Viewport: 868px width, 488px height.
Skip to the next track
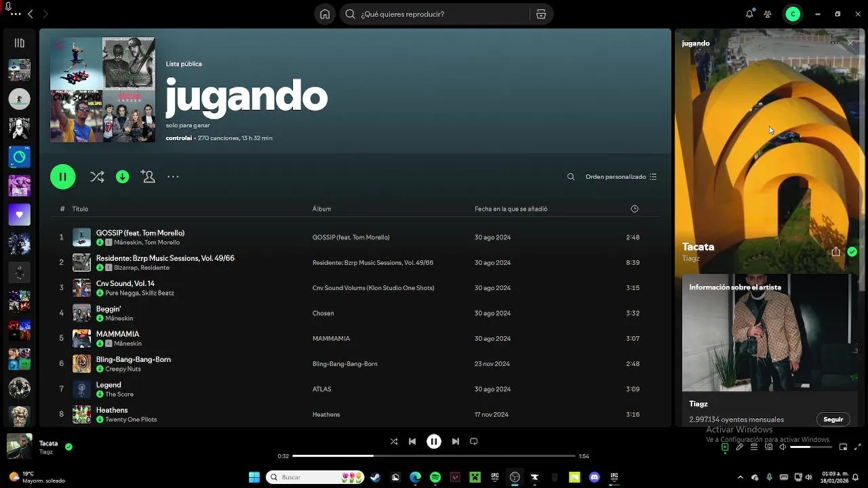tap(456, 441)
